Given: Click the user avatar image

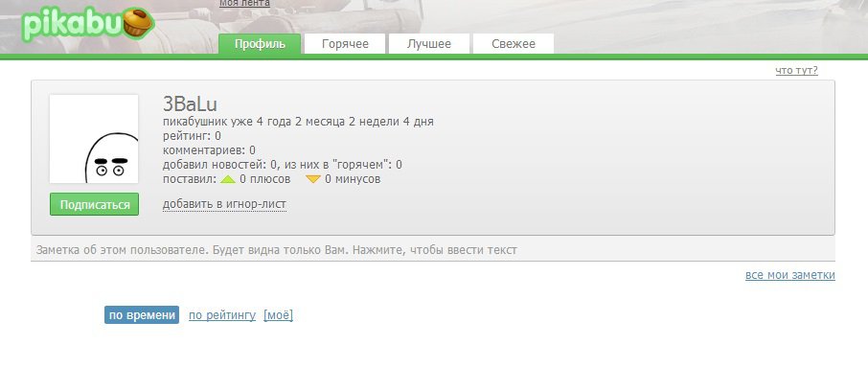Looking at the screenshot, I should click(x=94, y=139).
